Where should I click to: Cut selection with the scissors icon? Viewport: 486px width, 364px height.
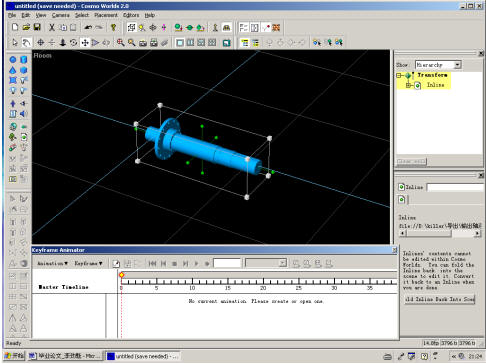52,27
